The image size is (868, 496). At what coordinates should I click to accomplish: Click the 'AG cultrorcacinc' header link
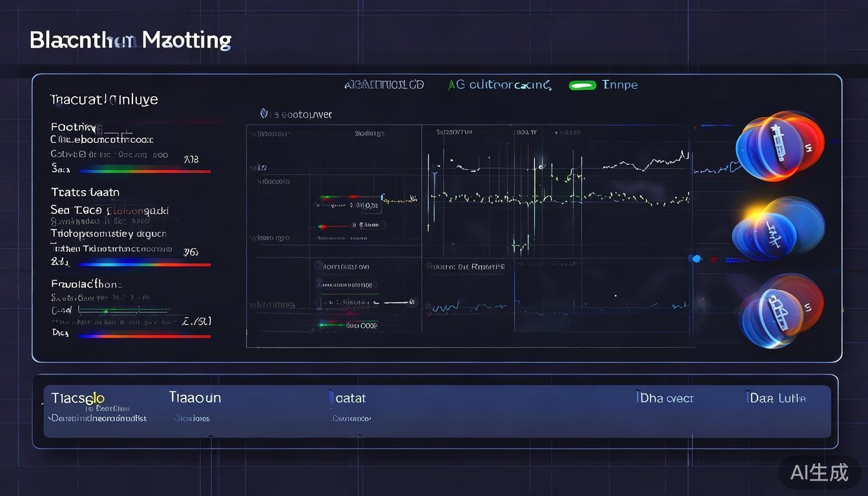pyautogui.click(x=499, y=85)
